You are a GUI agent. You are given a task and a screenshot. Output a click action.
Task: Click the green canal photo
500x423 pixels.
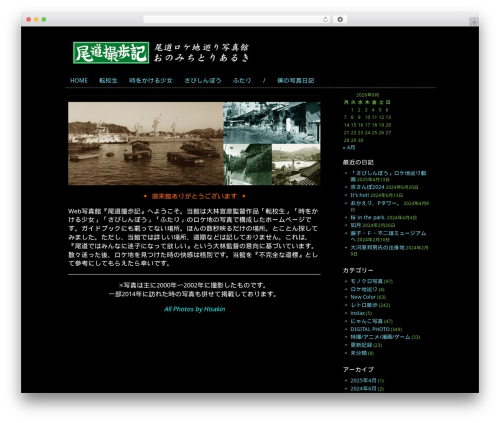(248, 165)
